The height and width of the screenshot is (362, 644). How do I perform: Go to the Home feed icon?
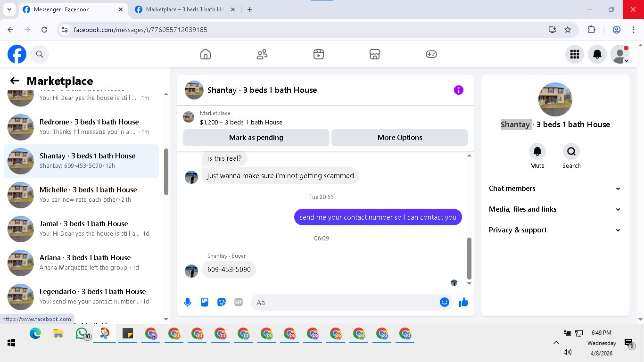click(206, 54)
